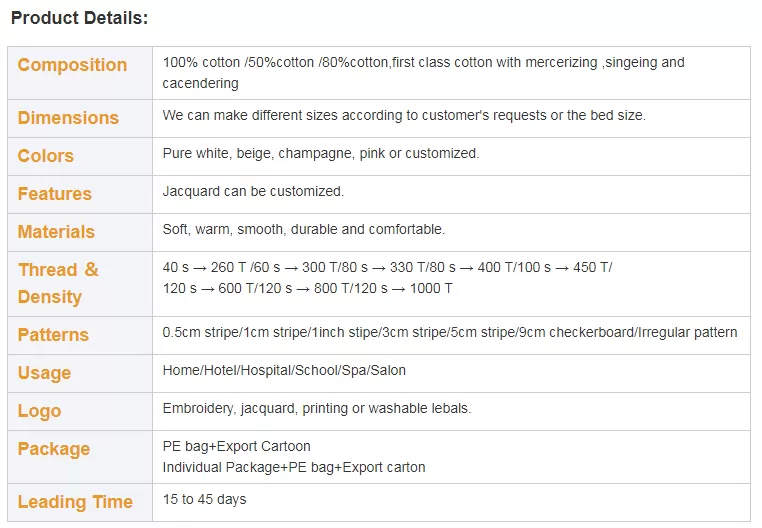Click the 'Home/Hotel/Hospital/School/Spa/Salon' usage text

point(284,370)
